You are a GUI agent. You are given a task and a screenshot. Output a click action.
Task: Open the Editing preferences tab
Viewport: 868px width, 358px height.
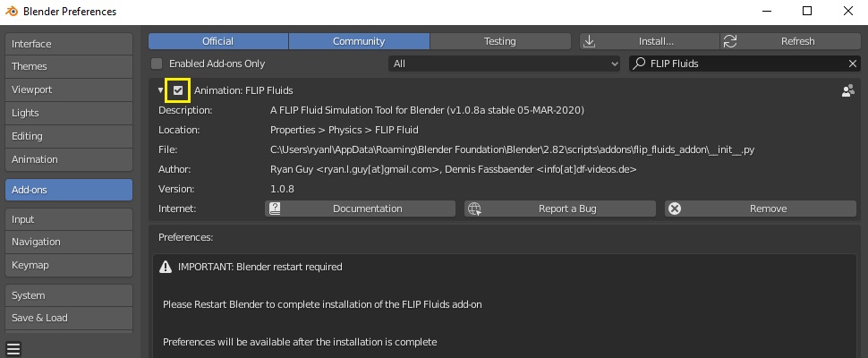69,136
